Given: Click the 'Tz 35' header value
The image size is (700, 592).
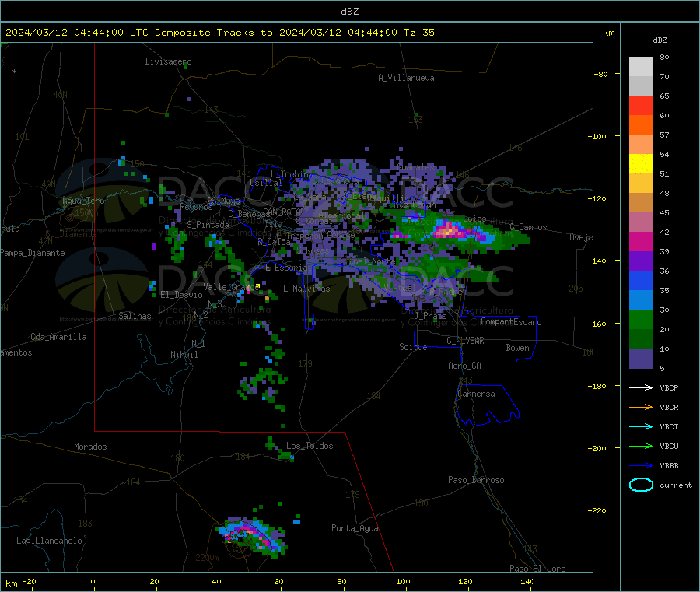Looking at the screenshot, I should point(418,33).
